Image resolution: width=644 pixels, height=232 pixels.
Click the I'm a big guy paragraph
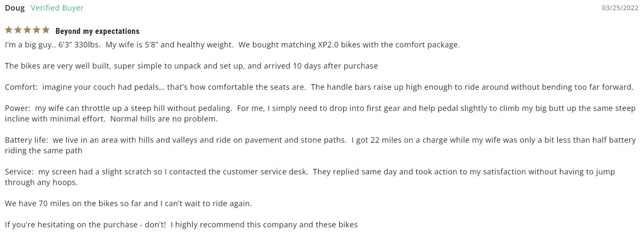pos(232,44)
